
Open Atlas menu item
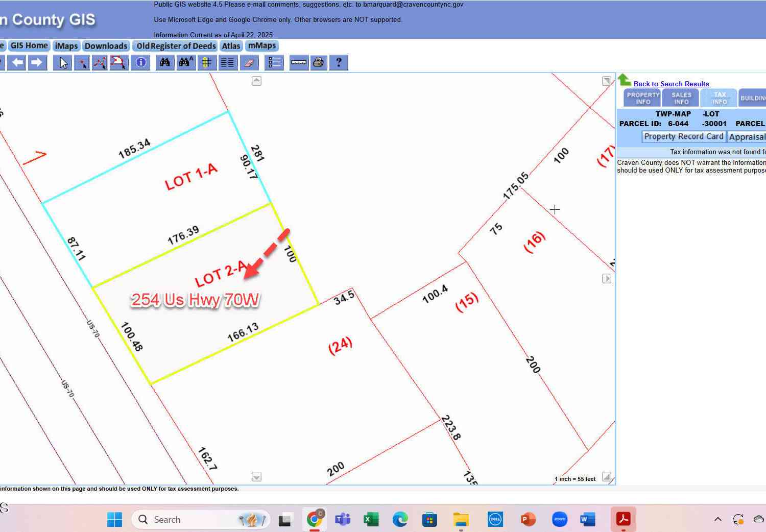click(231, 46)
